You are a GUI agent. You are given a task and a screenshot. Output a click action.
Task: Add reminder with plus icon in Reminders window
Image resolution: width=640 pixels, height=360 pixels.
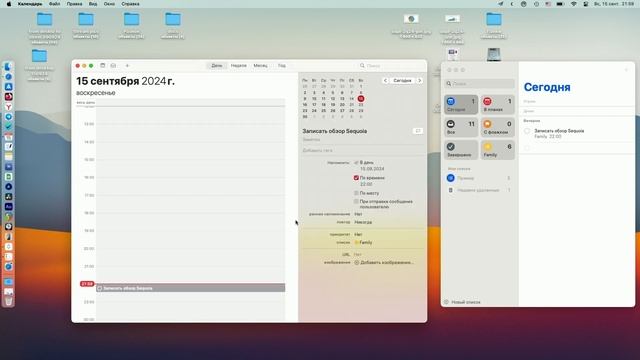point(627,70)
